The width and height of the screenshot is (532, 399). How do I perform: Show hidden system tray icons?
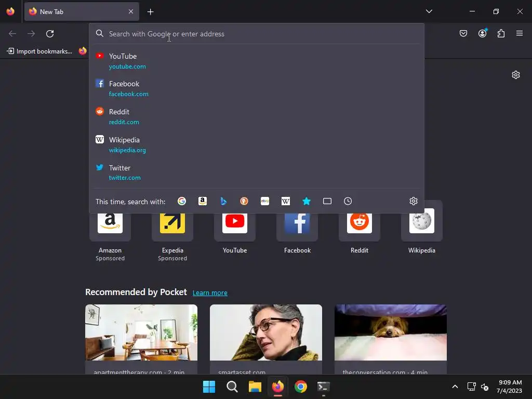455,387
